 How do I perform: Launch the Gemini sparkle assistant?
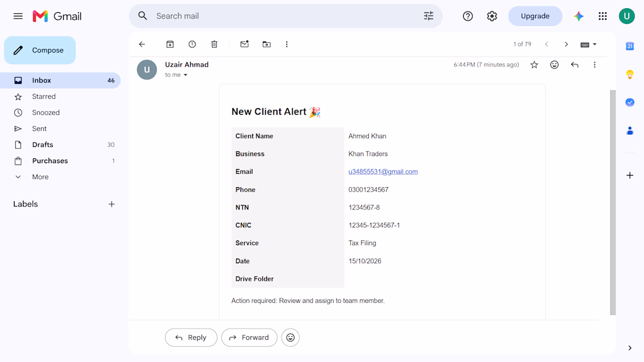[x=578, y=16]
